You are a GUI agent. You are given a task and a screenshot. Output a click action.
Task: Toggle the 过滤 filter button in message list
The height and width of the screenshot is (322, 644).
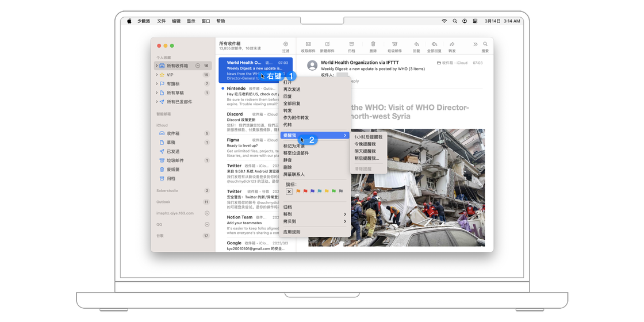pyautogui.click(x=286, y=44)
